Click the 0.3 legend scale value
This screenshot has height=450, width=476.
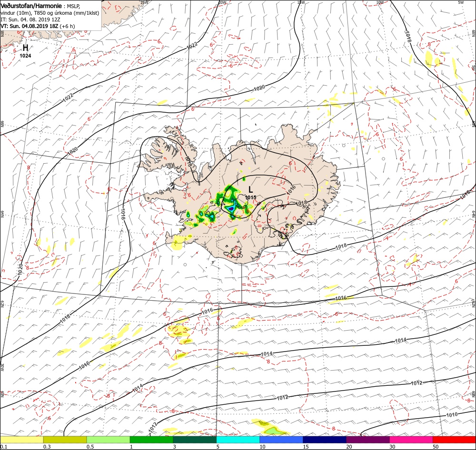[47, 447]
